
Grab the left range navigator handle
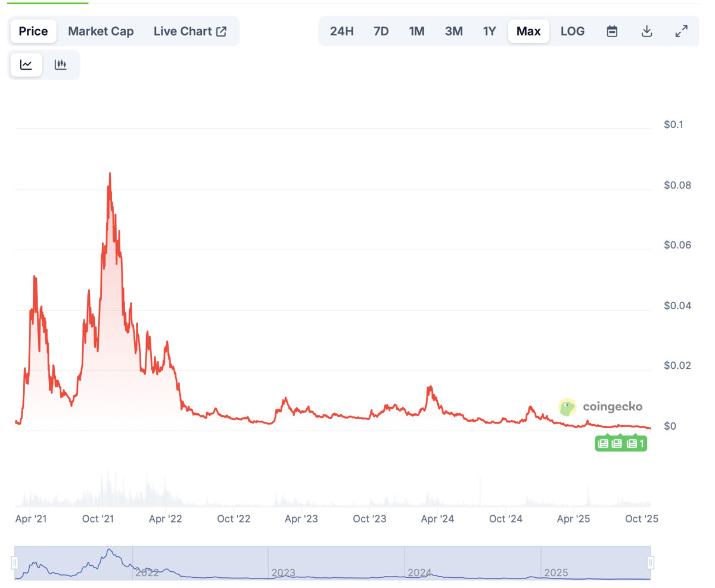click(15, 562)
